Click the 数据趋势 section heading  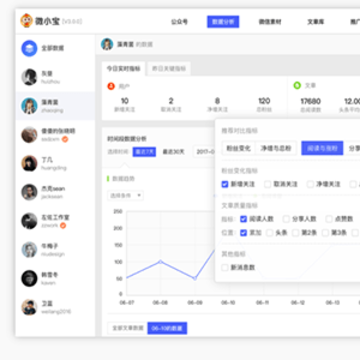coord(123,179)
